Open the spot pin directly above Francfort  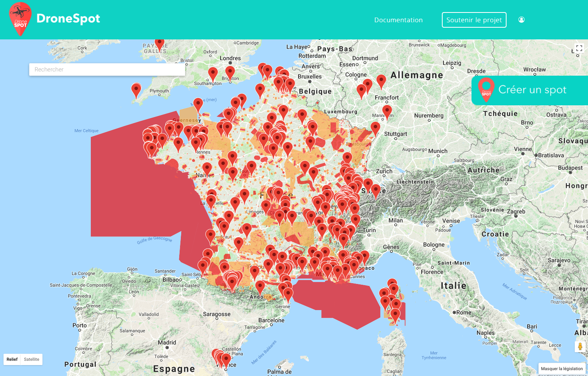click(381, 82)
